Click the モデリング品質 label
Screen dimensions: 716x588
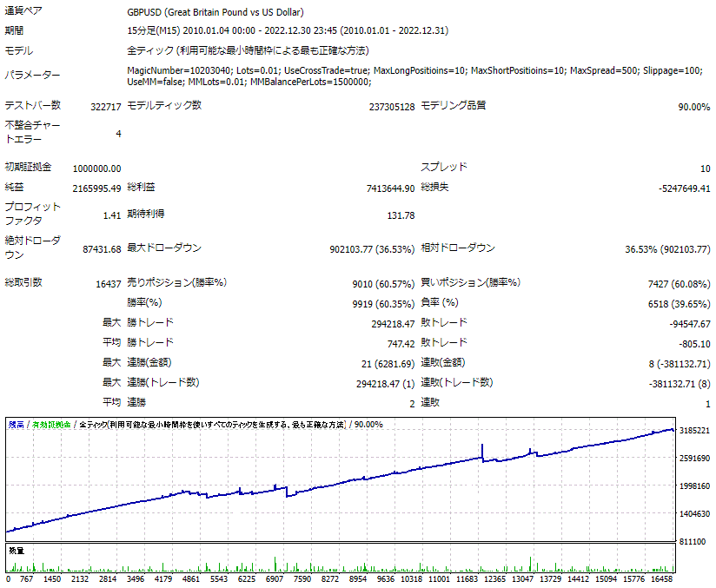pos(453,105)
